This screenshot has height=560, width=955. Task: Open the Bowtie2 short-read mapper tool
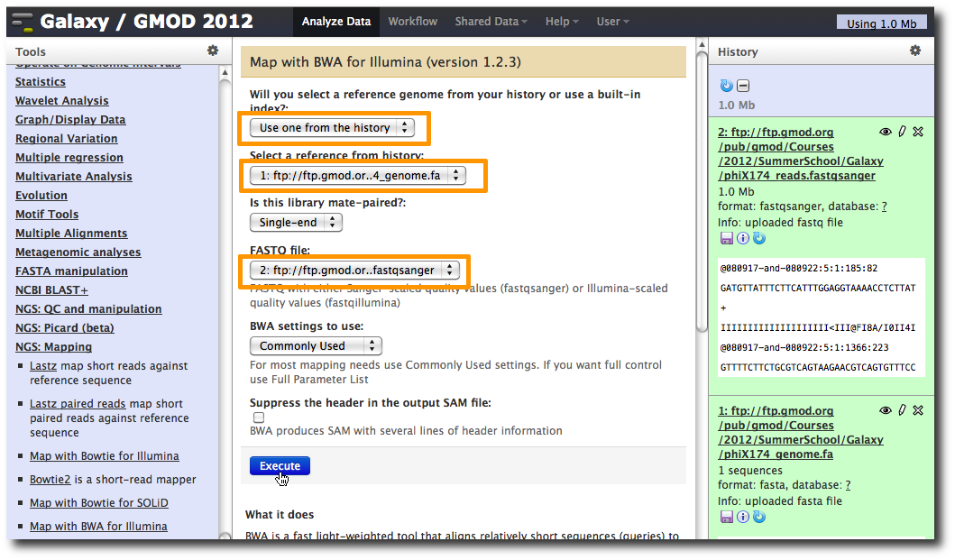(x=50, y=480)
